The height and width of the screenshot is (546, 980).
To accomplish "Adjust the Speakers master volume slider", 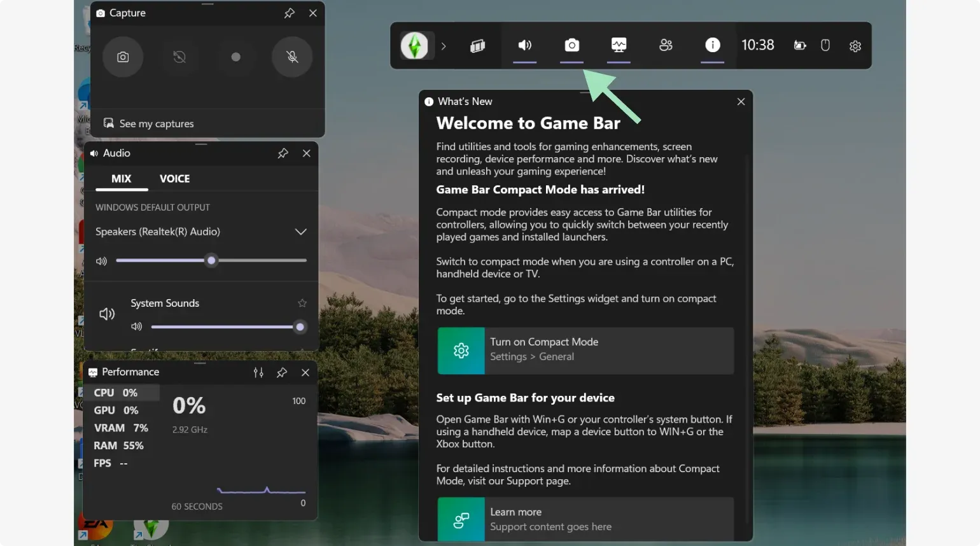I will pyautogui.click(x=211, y=260).
